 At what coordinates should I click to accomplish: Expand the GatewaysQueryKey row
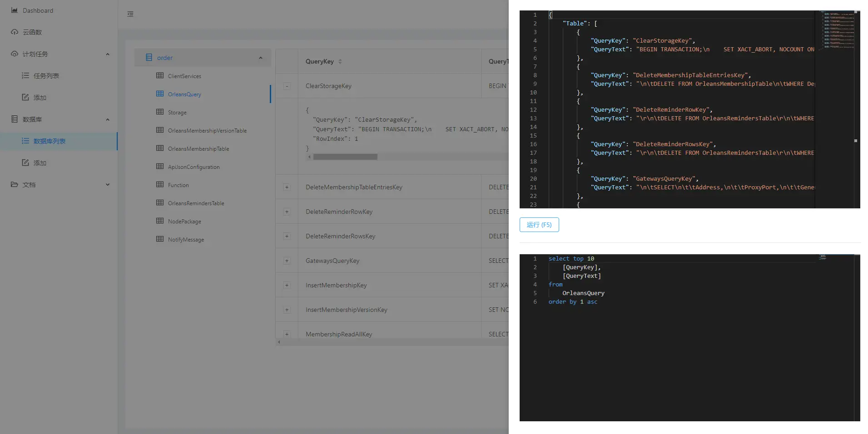(x=287, y=261)
